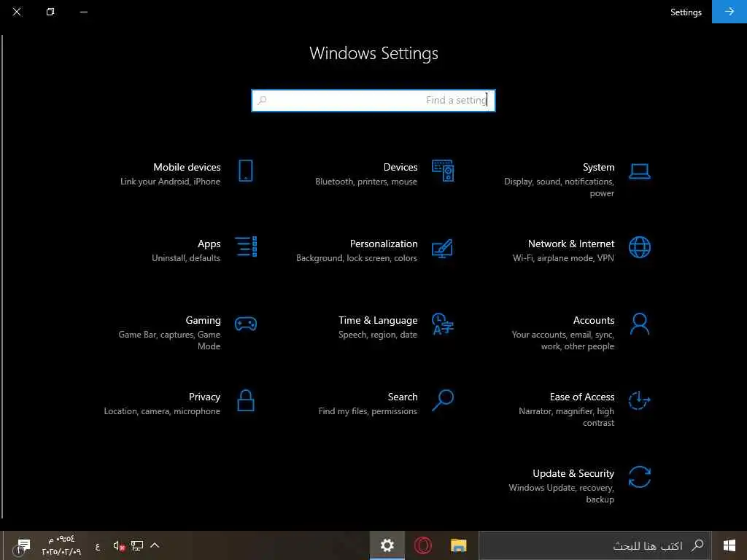Click the muted volume icon in the tray
747x560 pixels.
point(119,545)
